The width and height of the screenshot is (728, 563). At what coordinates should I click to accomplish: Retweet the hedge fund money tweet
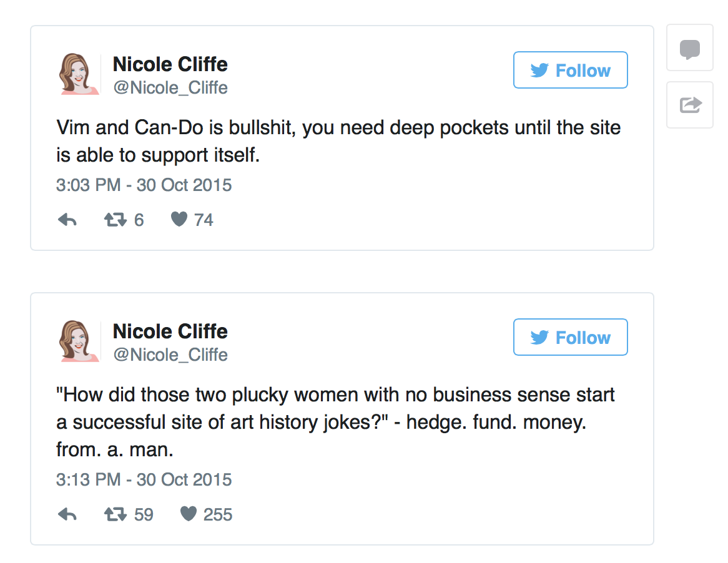[x=115, y=514]
